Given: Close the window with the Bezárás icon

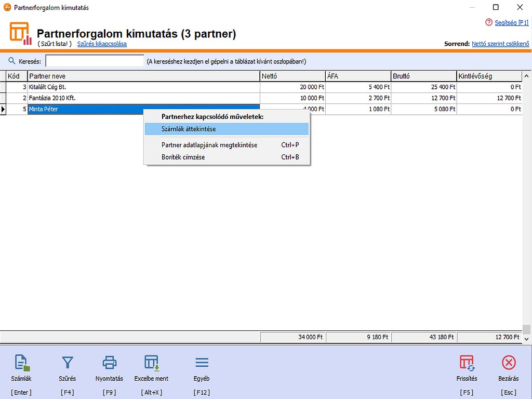Looking at the screenshot, I should tap(508, 363).
